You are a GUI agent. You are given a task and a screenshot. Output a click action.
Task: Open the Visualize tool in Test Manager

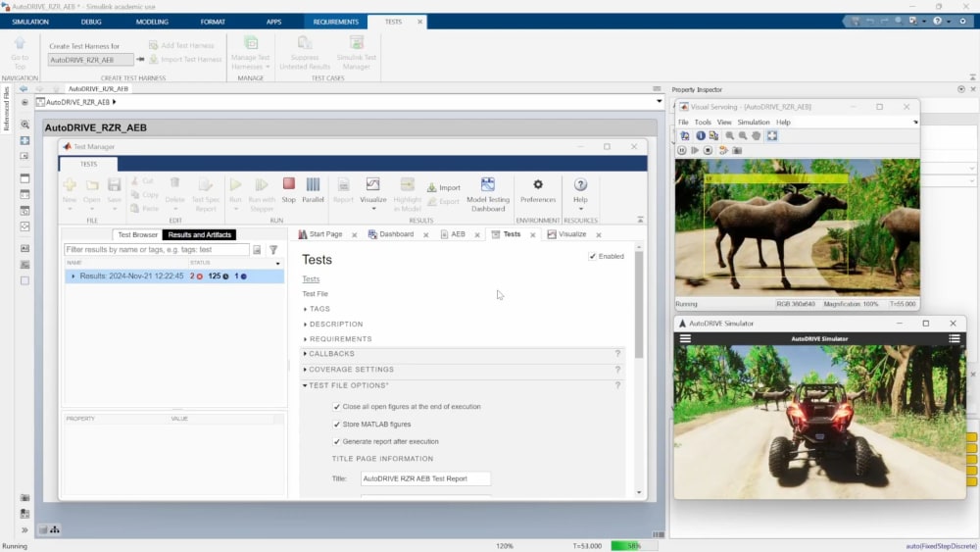pyautogui.click(x=373, y=190)
